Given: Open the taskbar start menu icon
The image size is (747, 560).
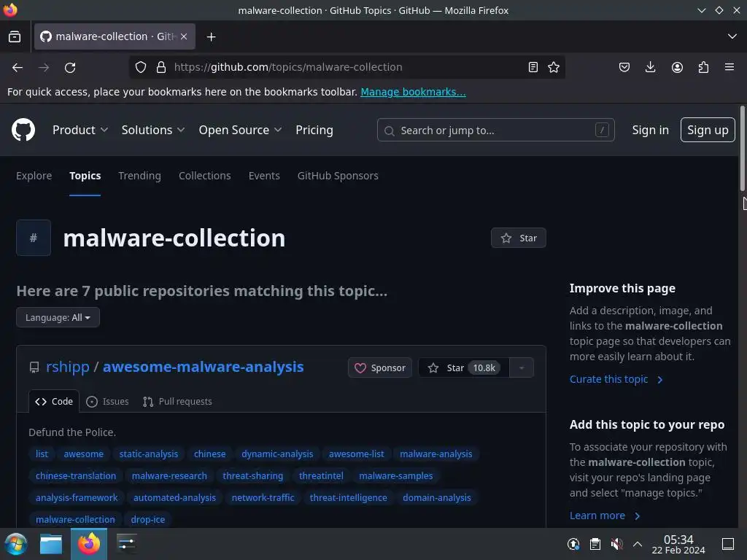Looking at the screenshot, I should 16,544.
